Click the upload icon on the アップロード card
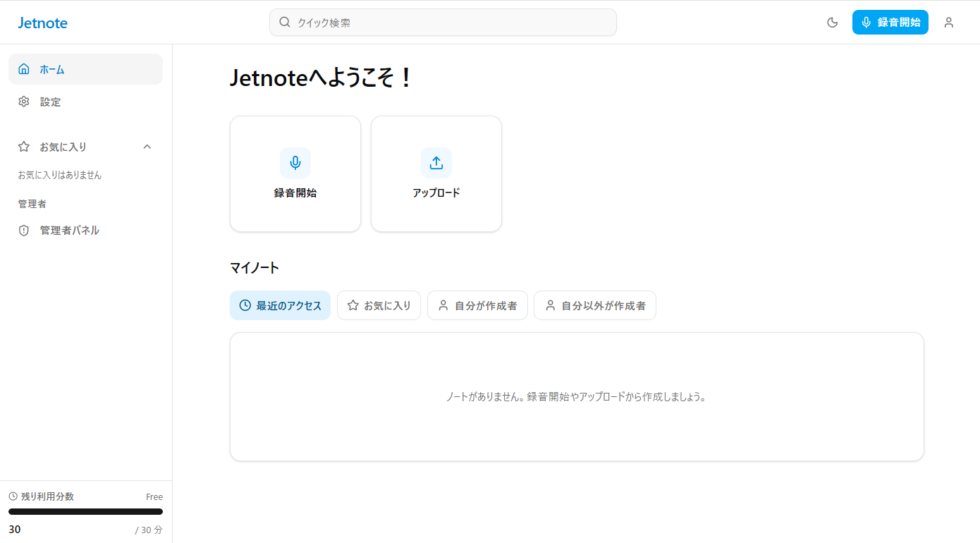 [x=436, y=163]
